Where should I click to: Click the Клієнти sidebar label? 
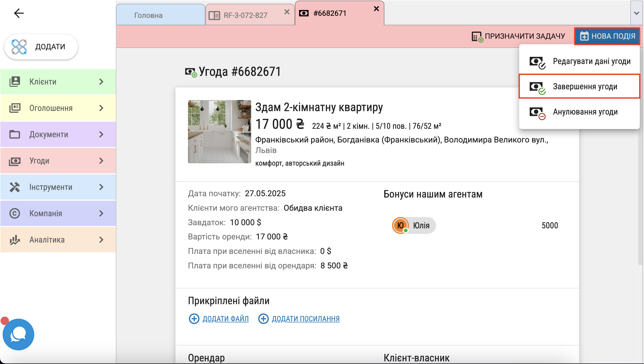pyautogui.click(x=43, y=82)
